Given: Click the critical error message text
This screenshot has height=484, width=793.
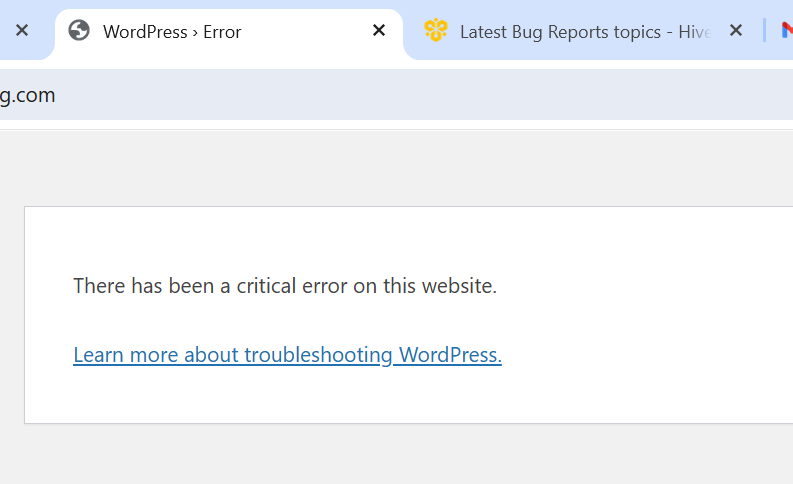Looking at the screenshot, I should pyautogui.click(x=285, y=286).
